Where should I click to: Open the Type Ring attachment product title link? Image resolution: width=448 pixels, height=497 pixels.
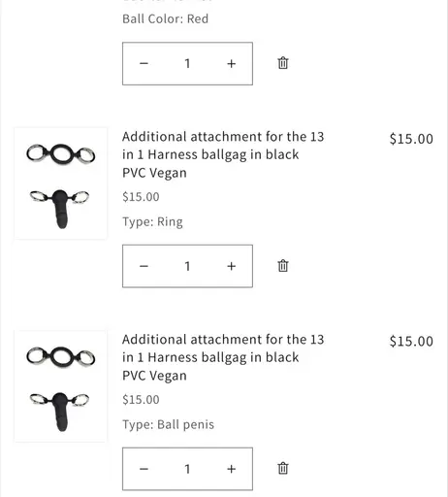pos(223,154)
